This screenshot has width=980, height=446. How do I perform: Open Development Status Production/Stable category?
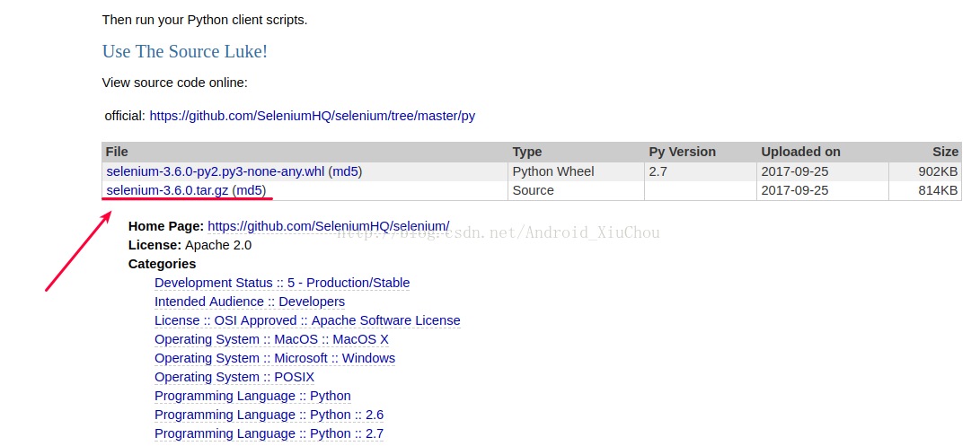click(x=282, y=283)
